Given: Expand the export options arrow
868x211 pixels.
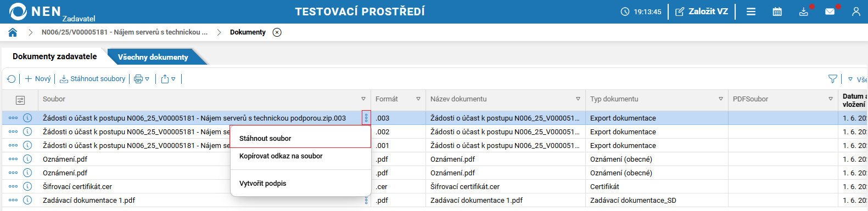Looking at the screenshot, I should point(173,79).
